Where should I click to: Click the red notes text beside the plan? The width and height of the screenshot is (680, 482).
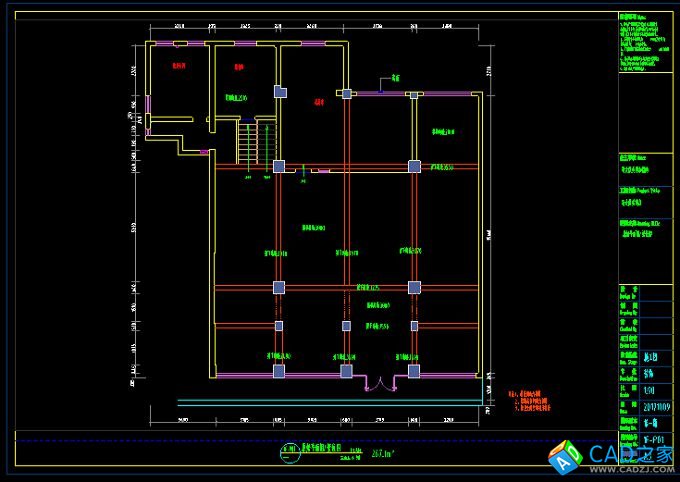530,401
